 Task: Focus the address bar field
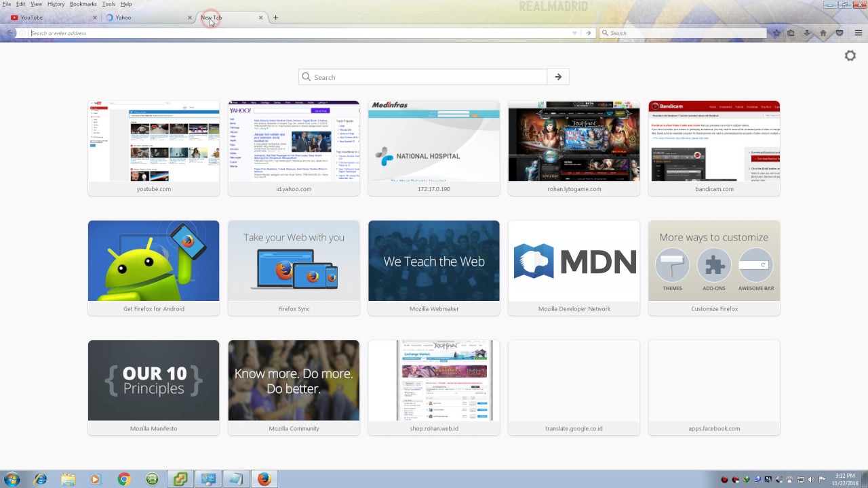298,33
